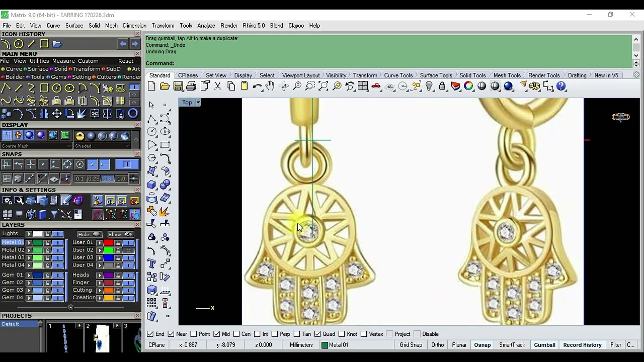This screenshot has height=362, width=644.
Task: Select the Box solid tool in sidebar
Action: tap(152, 185)
